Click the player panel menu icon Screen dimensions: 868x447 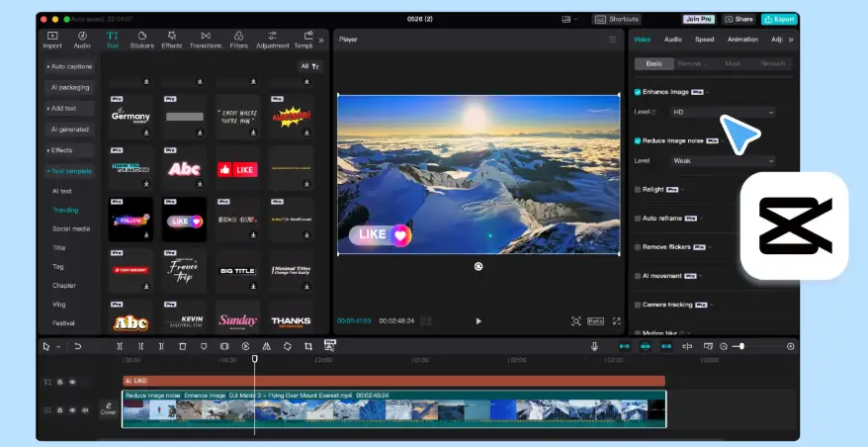(612, 40)
